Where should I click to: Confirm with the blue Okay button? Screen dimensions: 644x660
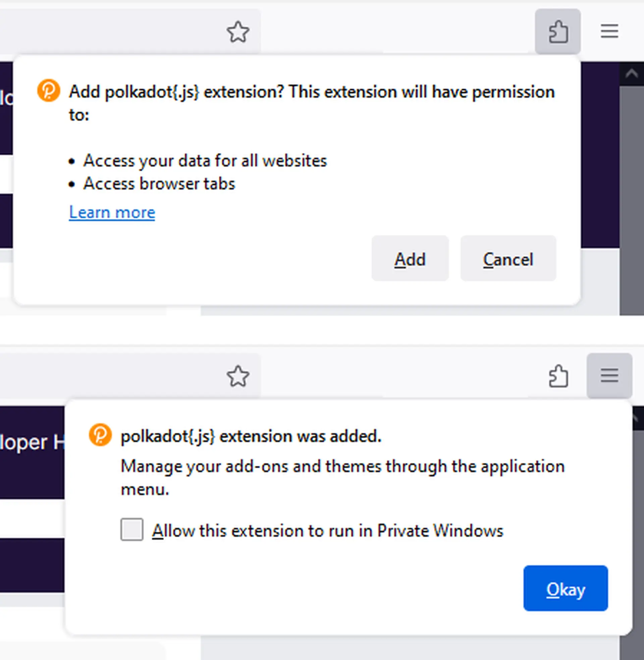tap(566, 589)
